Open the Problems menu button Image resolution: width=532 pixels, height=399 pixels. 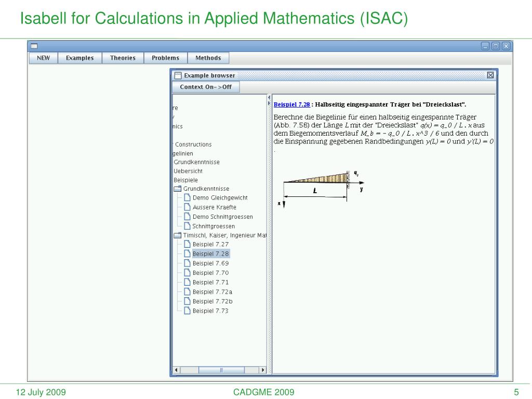pos(166,58)
